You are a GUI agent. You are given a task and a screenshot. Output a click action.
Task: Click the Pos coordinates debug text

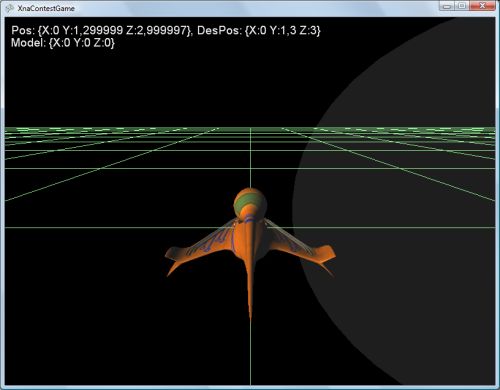[102, 30]
